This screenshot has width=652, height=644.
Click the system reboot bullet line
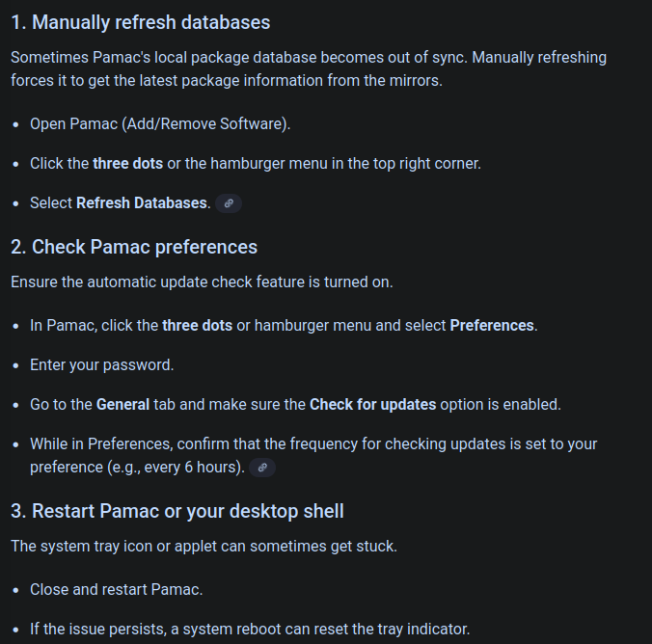[249, 630]
